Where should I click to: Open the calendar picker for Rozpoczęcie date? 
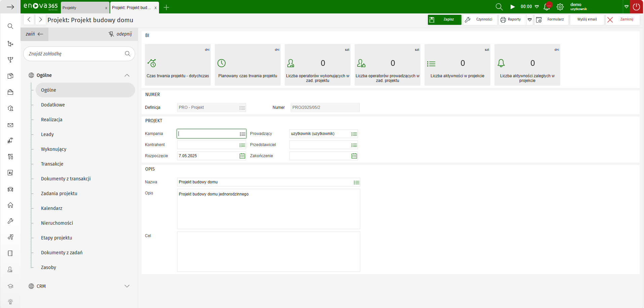pyautogui.click(x=242, y=156)
